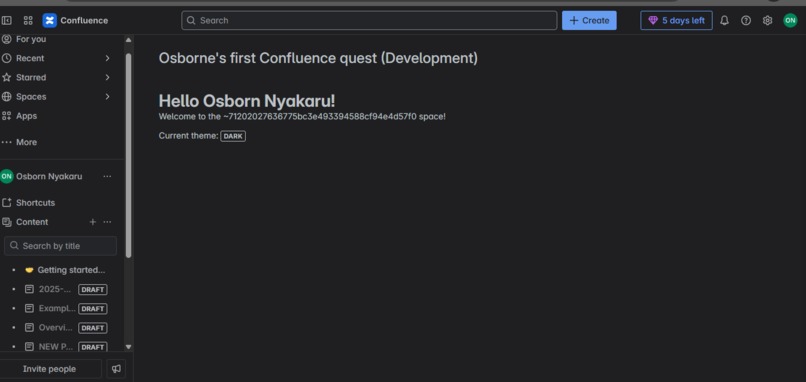Expand the Starred chevron arrow
The image size is (806, 382).
107,77
